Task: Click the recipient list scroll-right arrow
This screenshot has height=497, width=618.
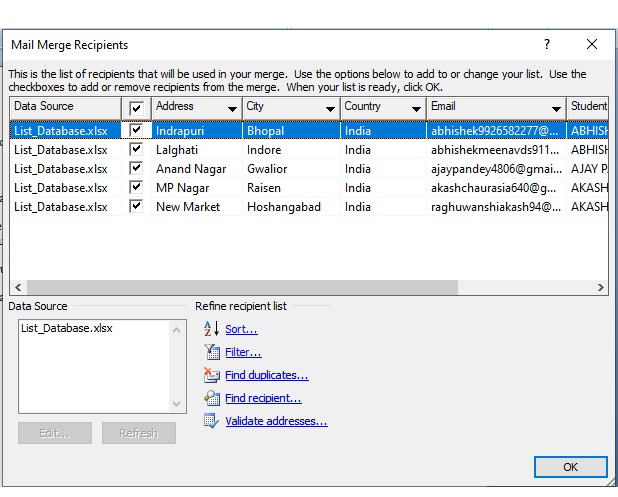Action: [600, 287]
